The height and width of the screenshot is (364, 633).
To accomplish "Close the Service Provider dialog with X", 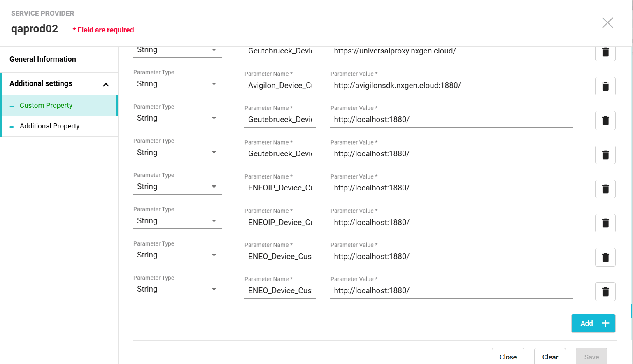I will 607,23.
